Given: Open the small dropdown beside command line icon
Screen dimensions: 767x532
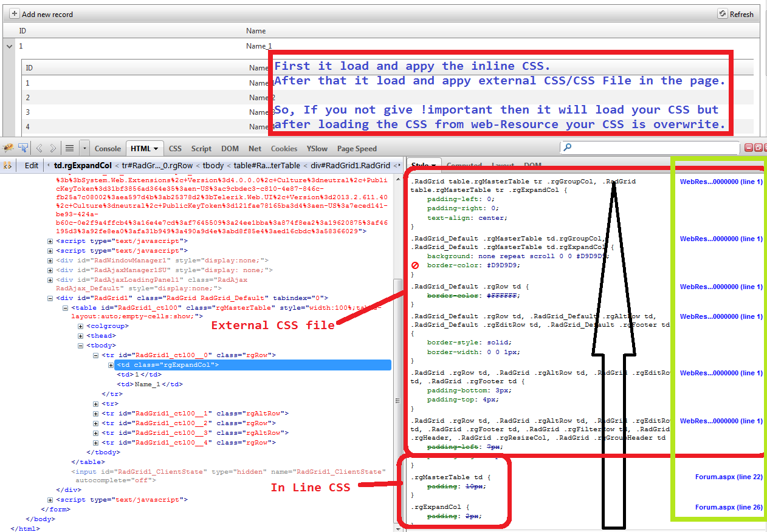Looking at the screenshot, I should click(84, 148).
